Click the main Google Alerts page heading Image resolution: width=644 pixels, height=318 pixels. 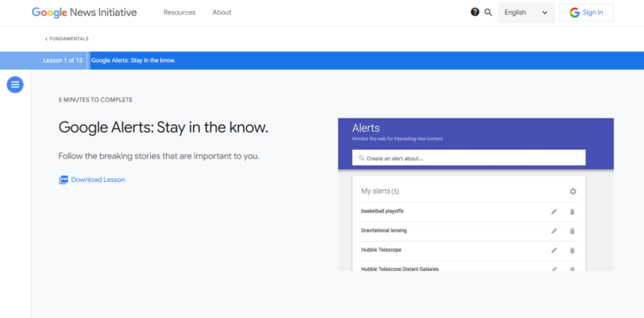pyautogui.click(x=163, y=128)
